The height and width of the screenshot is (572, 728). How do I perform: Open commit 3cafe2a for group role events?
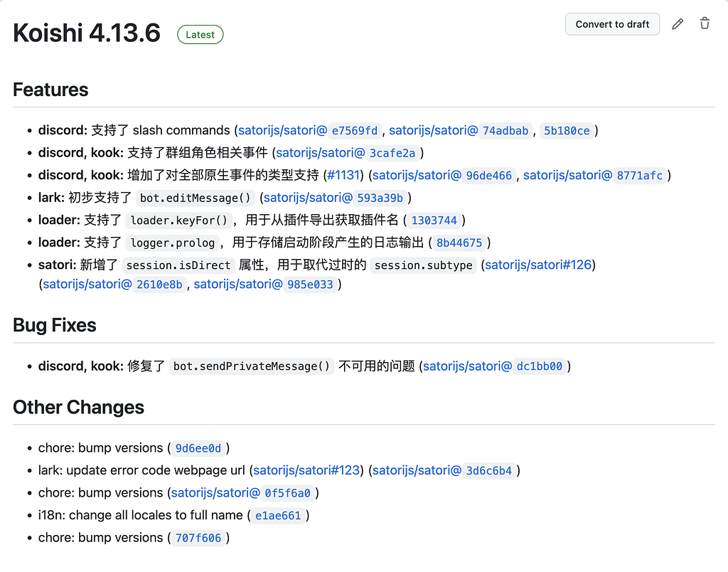(346, 153)
